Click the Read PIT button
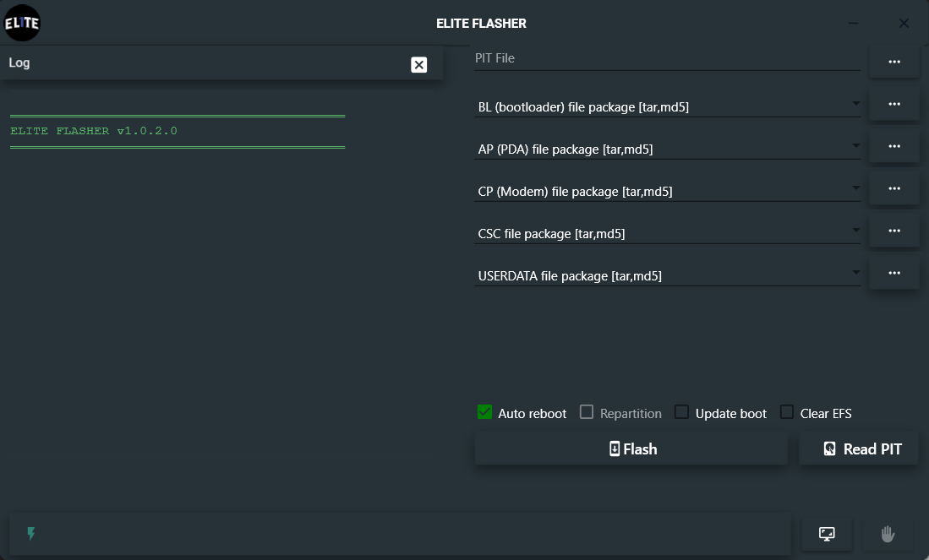 [x=858, y=449]
